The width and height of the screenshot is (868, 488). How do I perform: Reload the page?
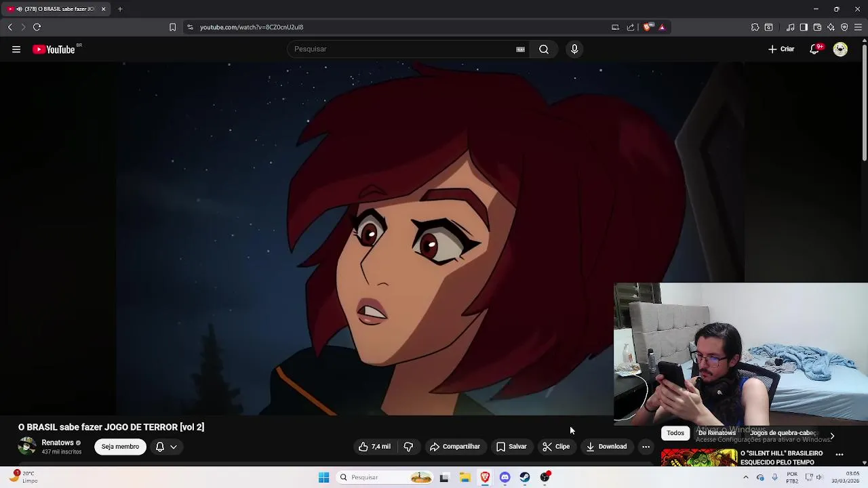[x=37, y=27]
